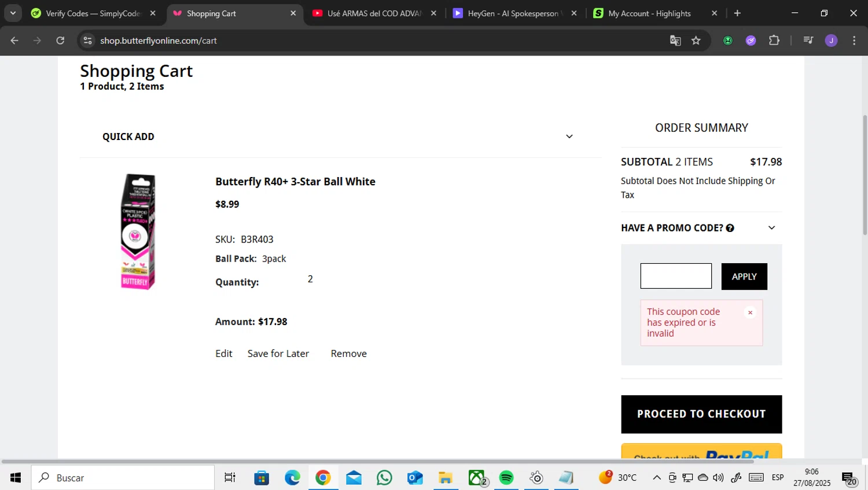
Task: Open the tab search dropdown arrow
Action: click(13, 13)
